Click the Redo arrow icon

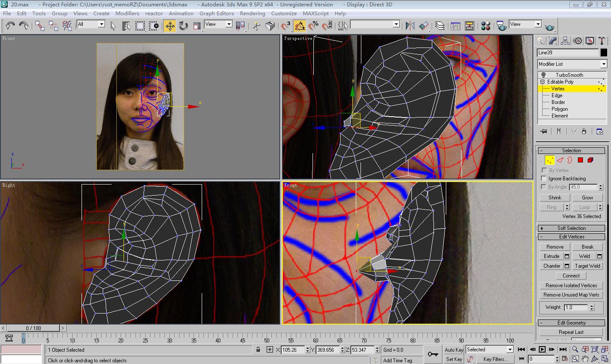[24, 26]
